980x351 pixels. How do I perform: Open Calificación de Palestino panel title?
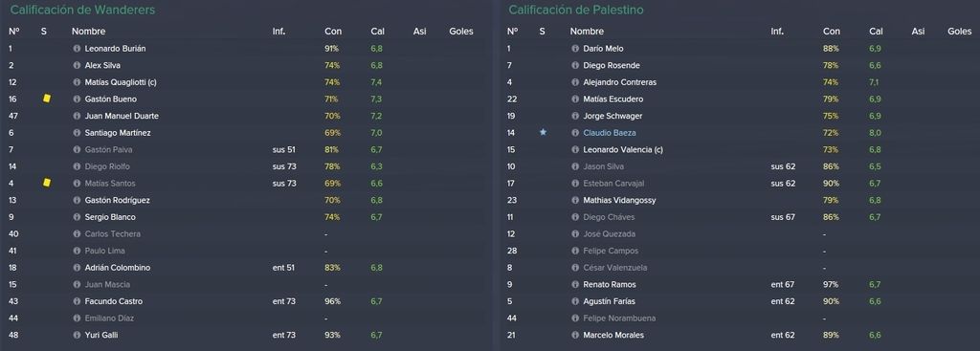click(x=575, y=10)
